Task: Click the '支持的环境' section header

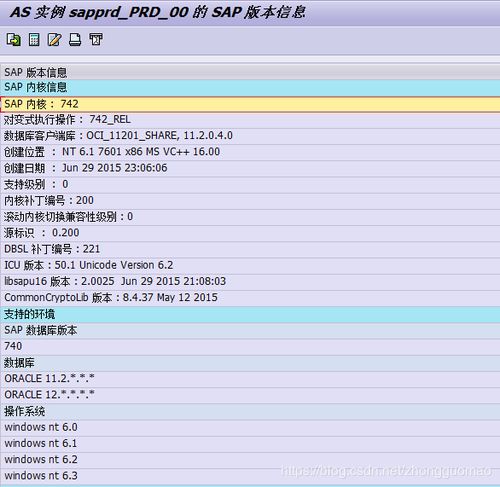Action: point(250,314)
